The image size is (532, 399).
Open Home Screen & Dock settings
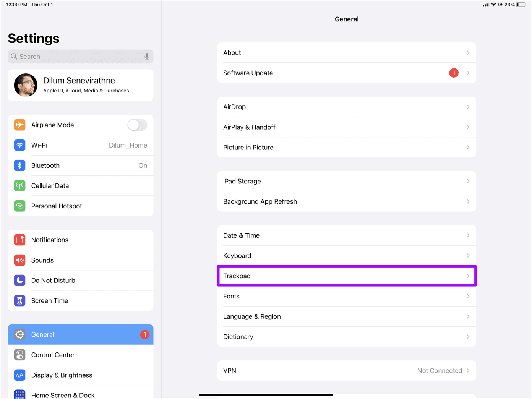click(81, 393)
